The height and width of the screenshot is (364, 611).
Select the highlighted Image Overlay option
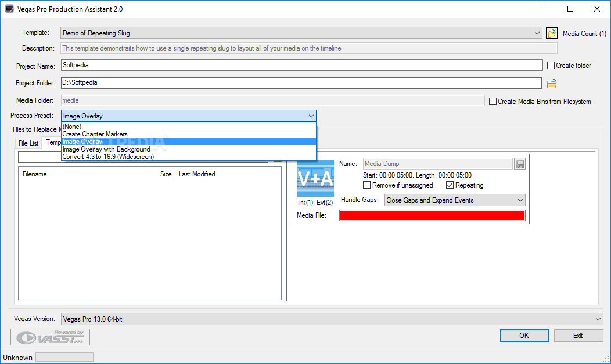click(x=189, y=142)
